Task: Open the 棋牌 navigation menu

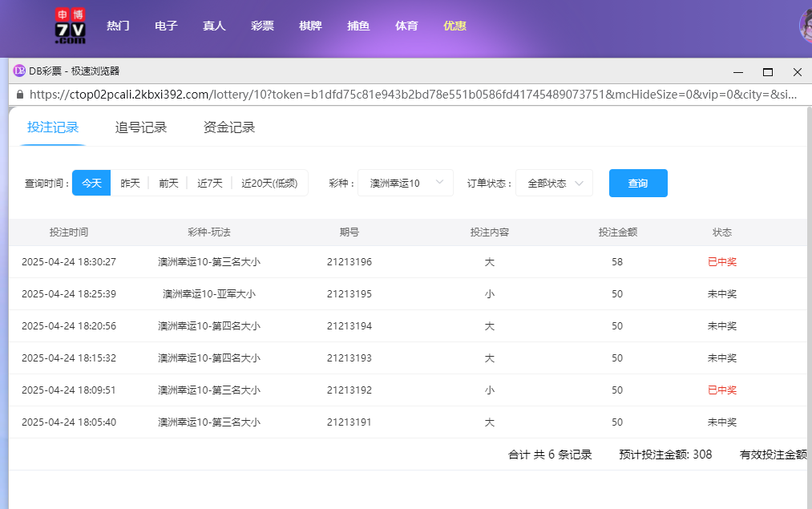Action: 310,26
